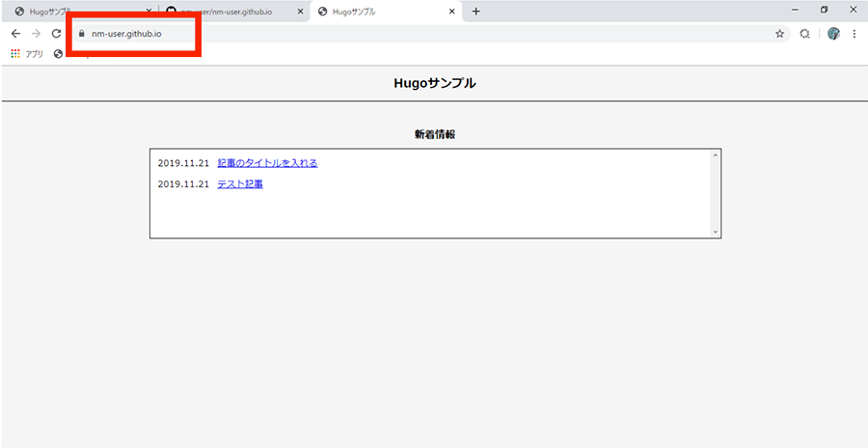Image resolution: width=868 pixels, height=448 pixels.
Task: Click scroll-down arrow of news list
Action: tap(716, 233)
